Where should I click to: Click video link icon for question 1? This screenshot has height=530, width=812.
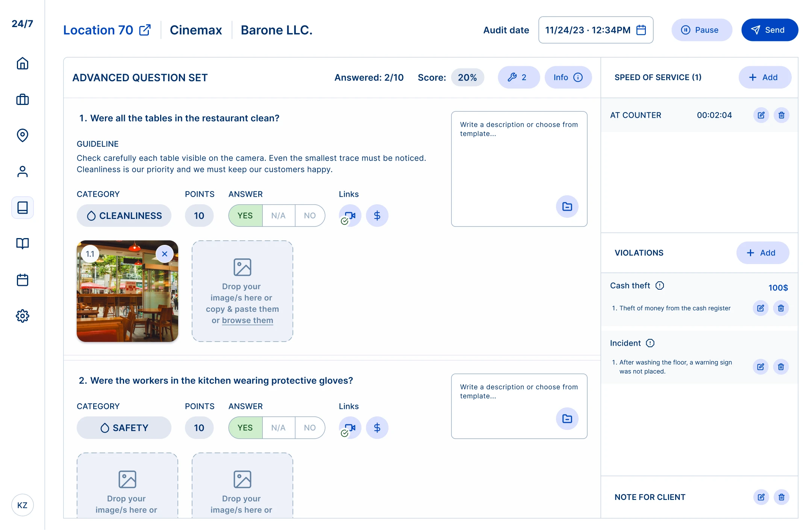[x=350, y=216]
